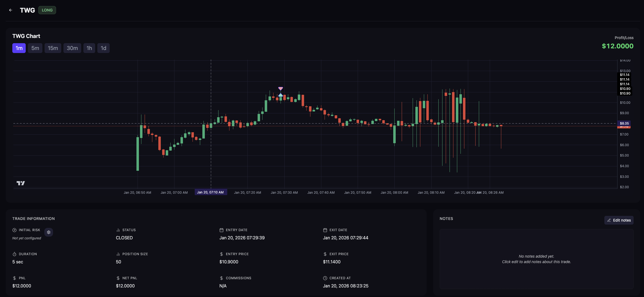The width and height of the screenshot is (644, 297).
Task: Click the created-at clock icon
Action: click(x=325, y=278)
